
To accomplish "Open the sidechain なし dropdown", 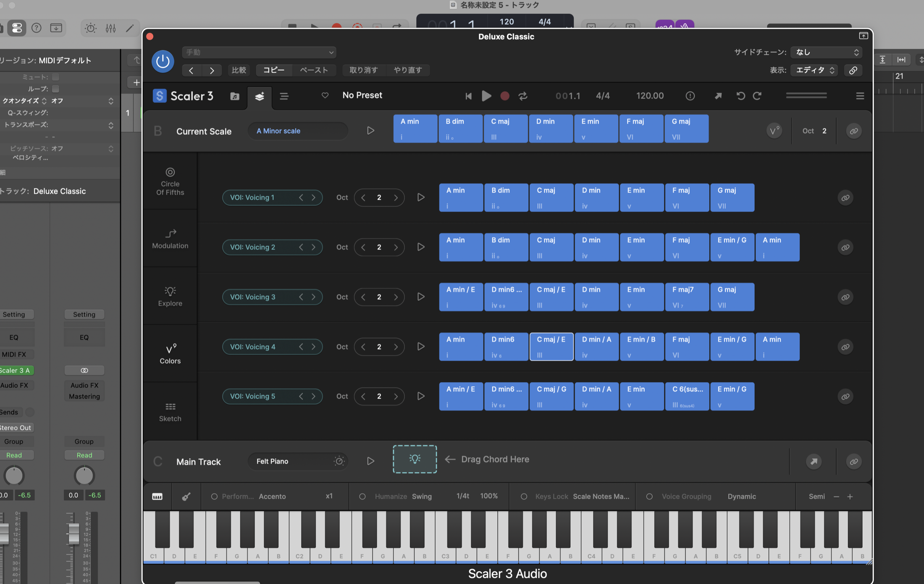I will (827, 52).
